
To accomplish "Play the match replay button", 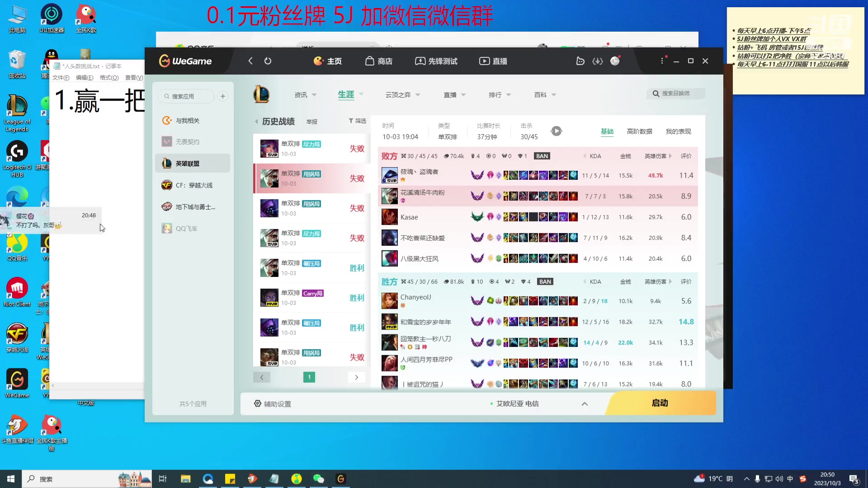I will pyautogui.click(x=556, y=131).
